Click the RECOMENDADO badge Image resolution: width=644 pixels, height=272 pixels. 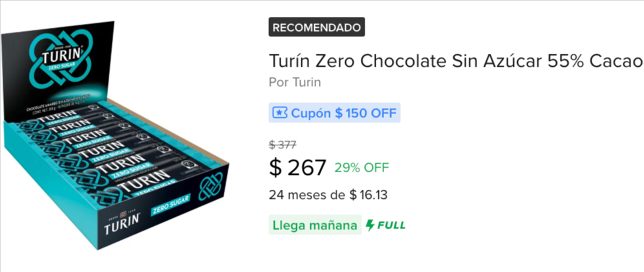pos(317,27)
